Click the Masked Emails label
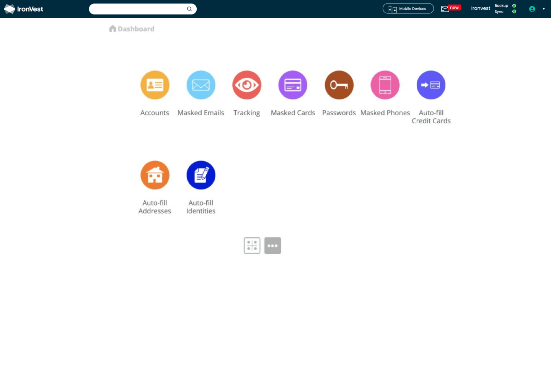The image size is (551, 392). [x=201, y=113]
